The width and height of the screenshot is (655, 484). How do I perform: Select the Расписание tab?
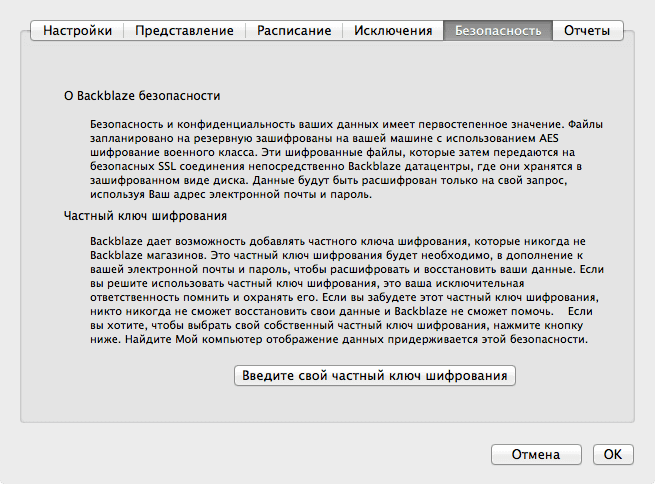(x=294, y=30)
